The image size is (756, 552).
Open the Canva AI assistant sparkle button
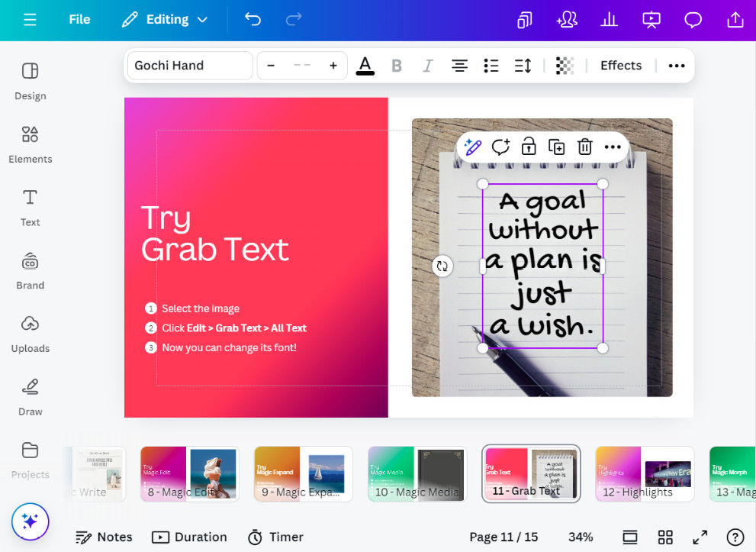pos(30,521)
